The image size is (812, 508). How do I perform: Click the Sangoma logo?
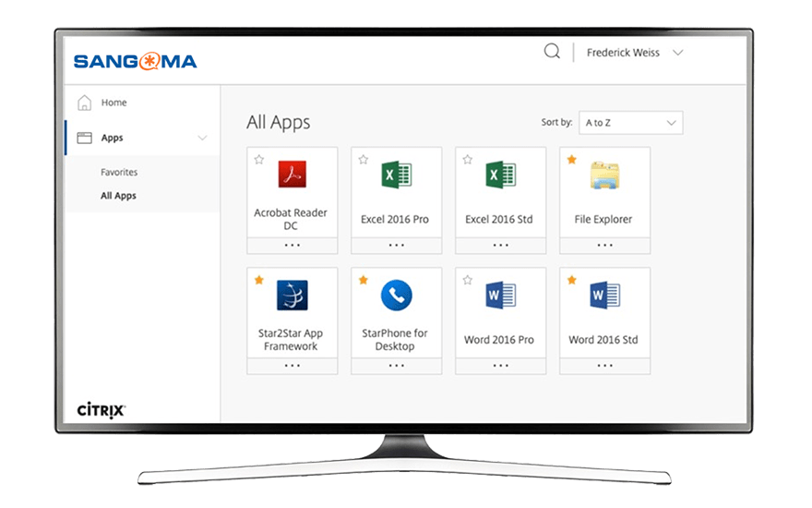coord(135,61)
